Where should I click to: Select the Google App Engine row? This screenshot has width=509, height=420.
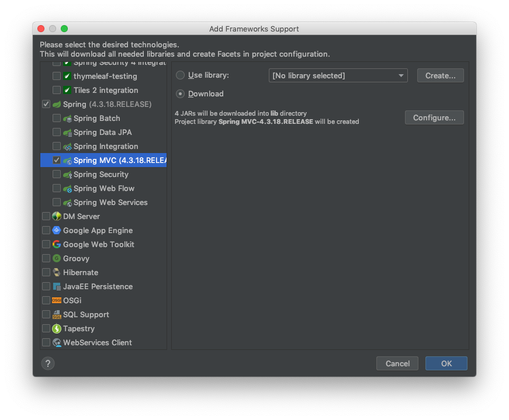coord(103,231)
